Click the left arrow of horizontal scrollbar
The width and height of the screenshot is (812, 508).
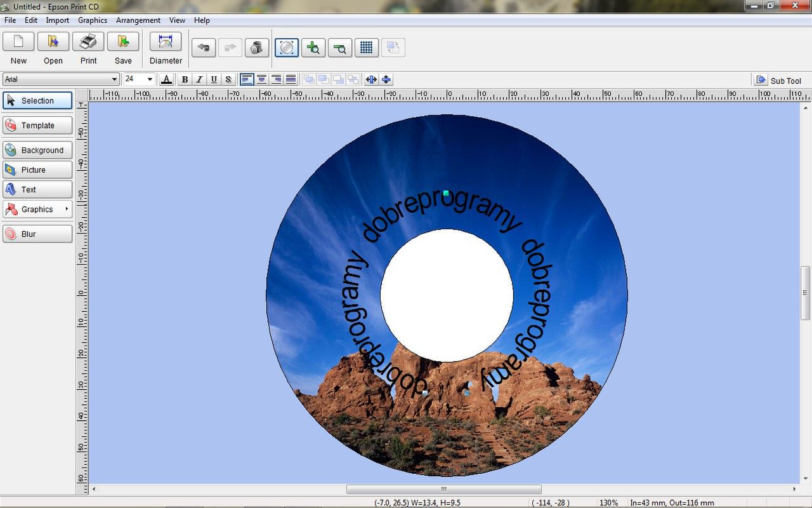coord(95,489)
